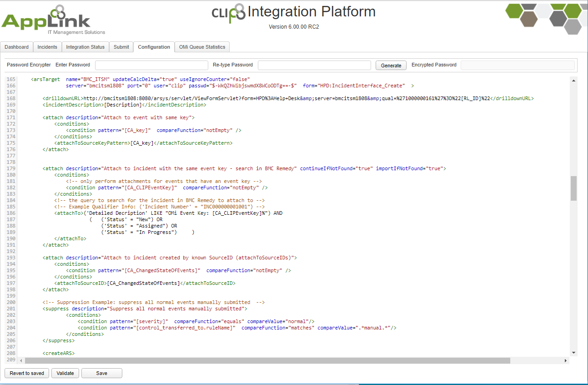Click the Encrypted Password output field

(x=518, y=65)
